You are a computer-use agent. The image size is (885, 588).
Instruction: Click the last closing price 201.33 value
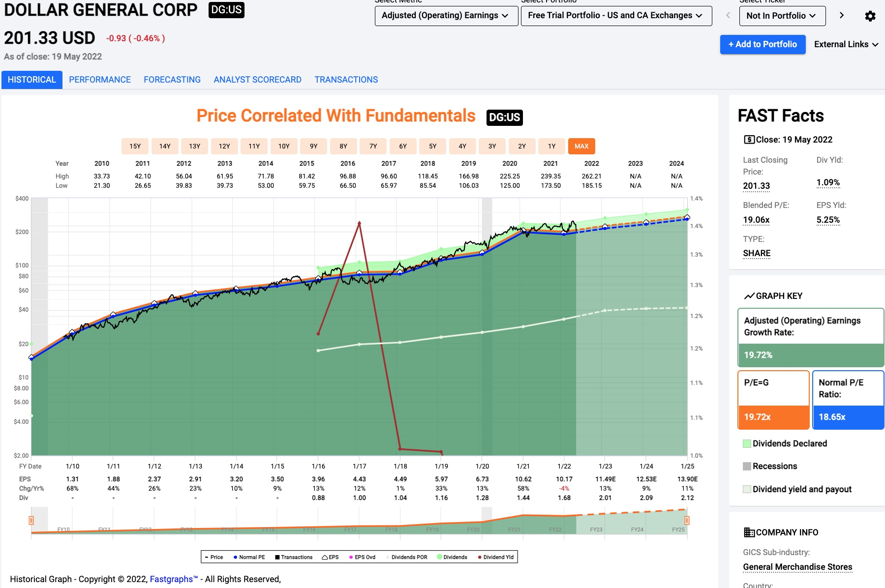757,186
